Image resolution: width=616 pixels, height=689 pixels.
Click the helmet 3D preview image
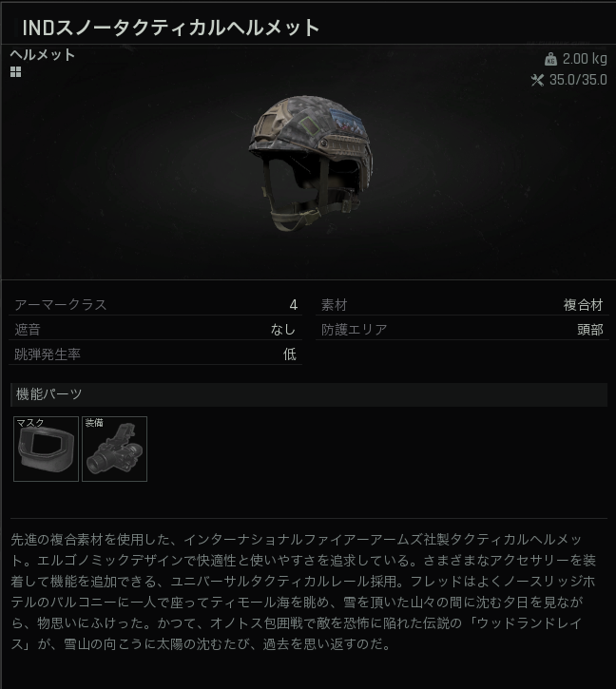click(311, 163)
